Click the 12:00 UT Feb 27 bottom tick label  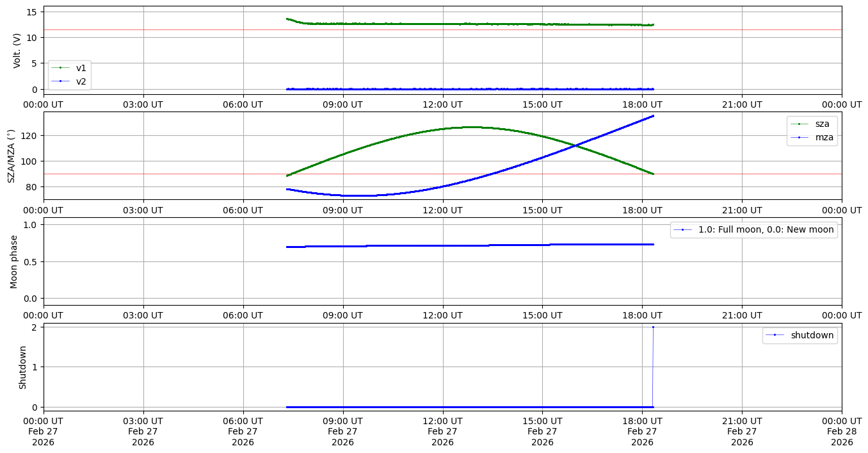(x=442, y=431)
